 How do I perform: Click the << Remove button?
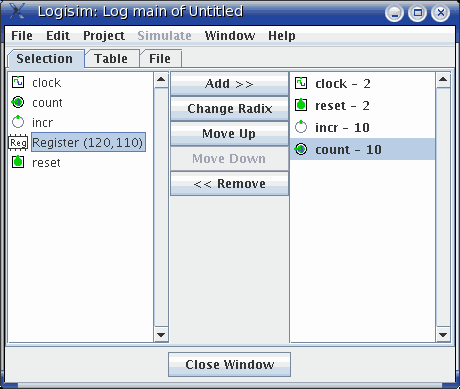tap(229, 184)
